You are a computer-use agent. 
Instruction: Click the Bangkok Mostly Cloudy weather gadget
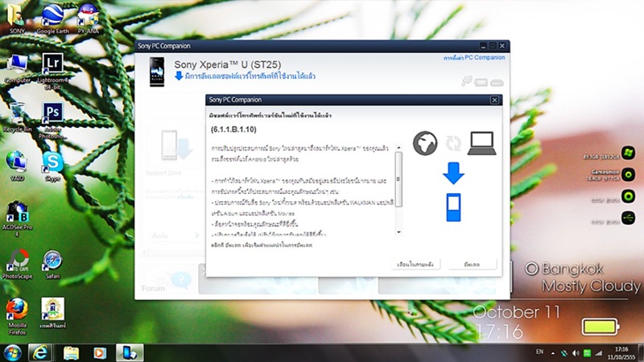[582, 278]
